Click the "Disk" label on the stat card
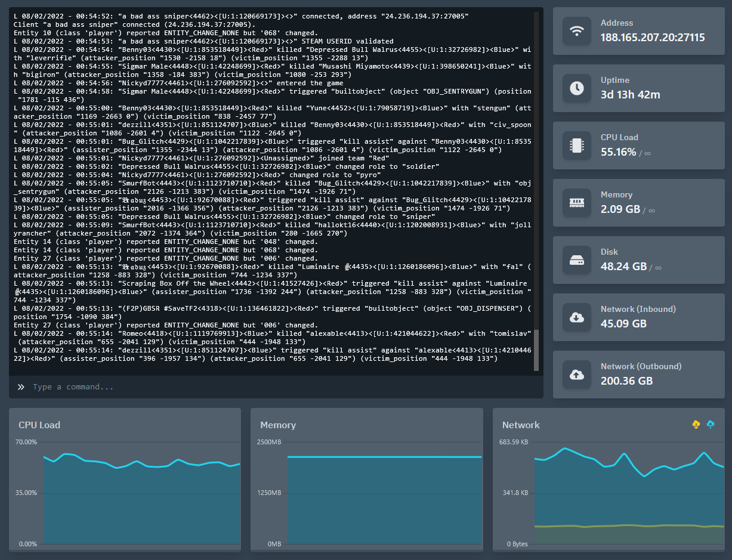This screenshot has height=560, width=732. (x=609, y=252)
